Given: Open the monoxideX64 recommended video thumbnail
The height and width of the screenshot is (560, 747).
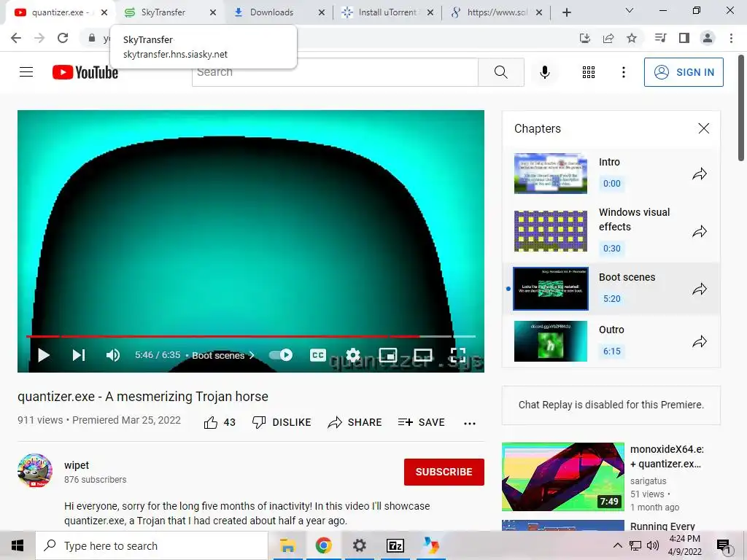Looking at the screenshot, I should tap(562, 477).
